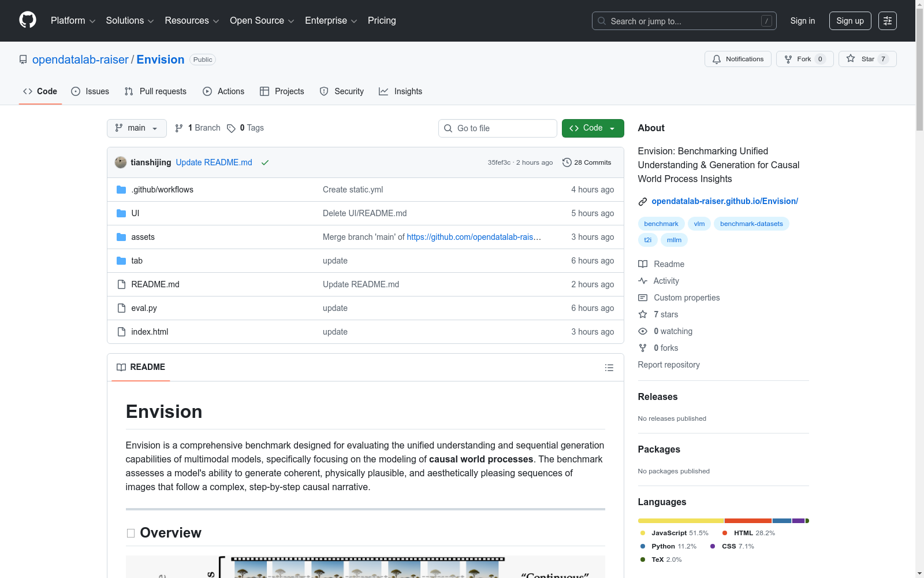Click the Search or jump to field
Image resolution: width=924 pixels, height=578 pixels.
[x=684, y=21]
